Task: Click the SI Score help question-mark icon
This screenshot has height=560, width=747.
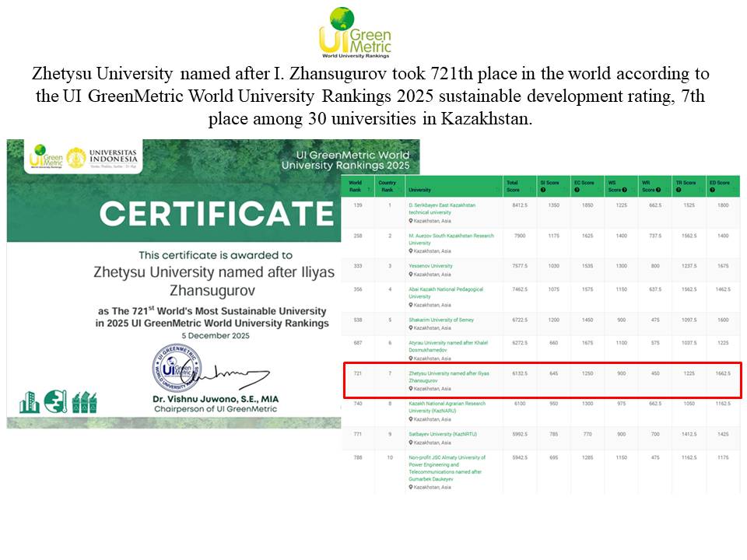Action: (x=543, y=190)
